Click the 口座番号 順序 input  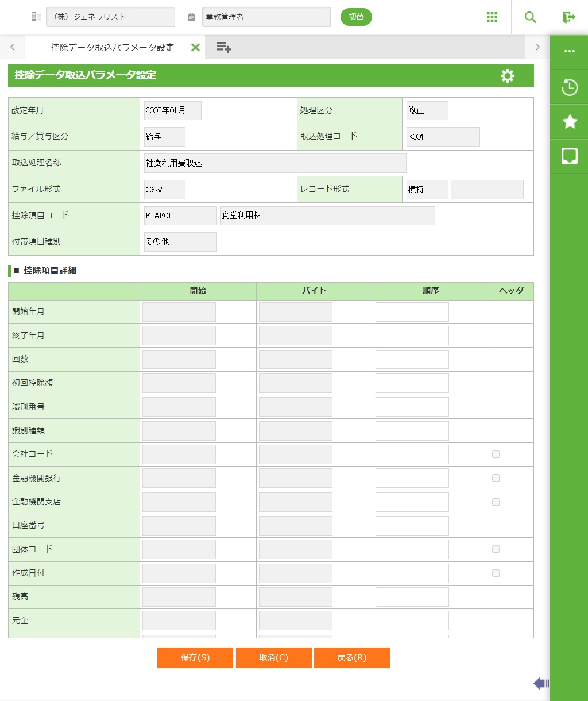pos(412,526)
